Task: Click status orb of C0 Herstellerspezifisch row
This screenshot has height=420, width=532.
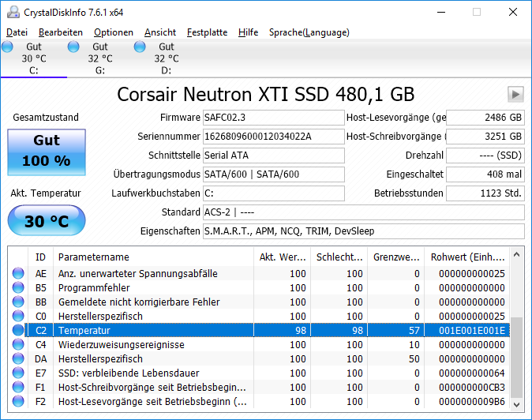Action: pyautogui.click(x=18, y=316)
